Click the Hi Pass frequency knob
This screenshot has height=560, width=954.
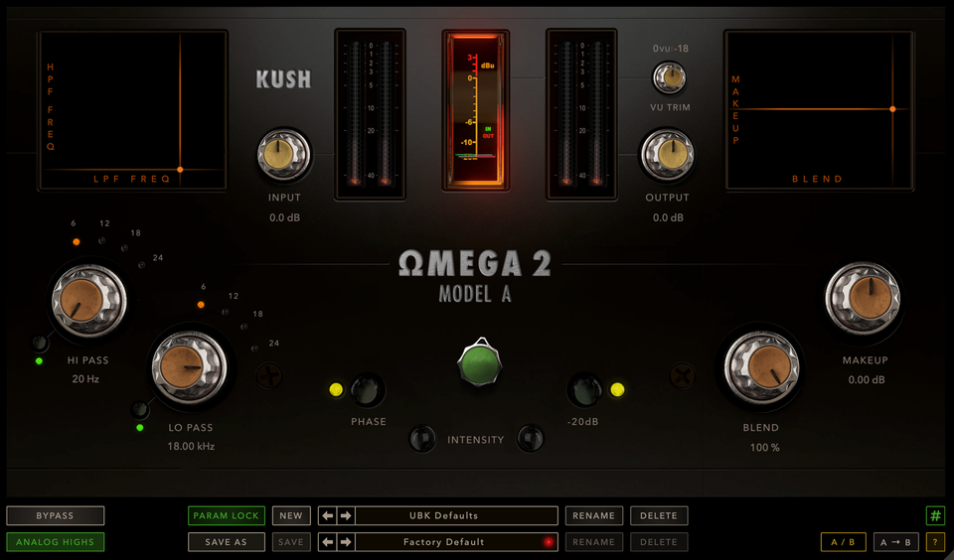point(88,301)
